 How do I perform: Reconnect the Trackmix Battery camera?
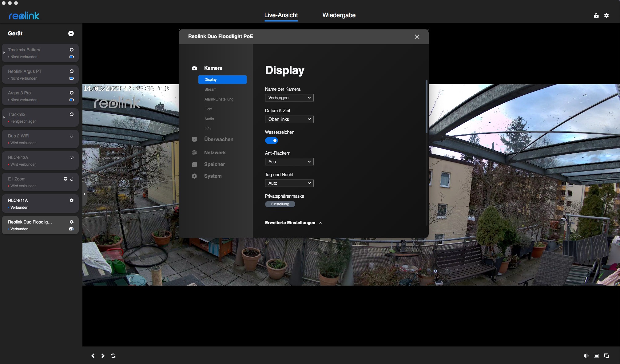[x=72, y=50]
